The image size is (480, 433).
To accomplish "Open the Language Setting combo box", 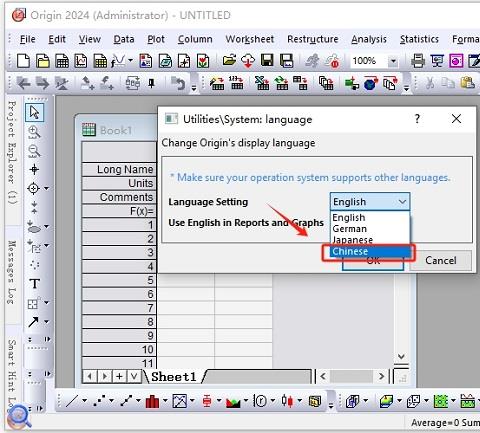I will click(x=370, y=202).
